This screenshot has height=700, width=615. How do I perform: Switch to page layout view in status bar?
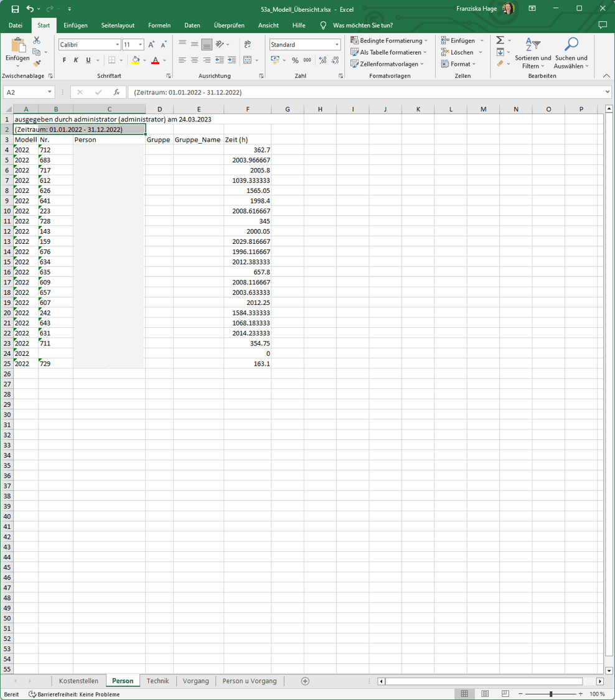point(485,694)
